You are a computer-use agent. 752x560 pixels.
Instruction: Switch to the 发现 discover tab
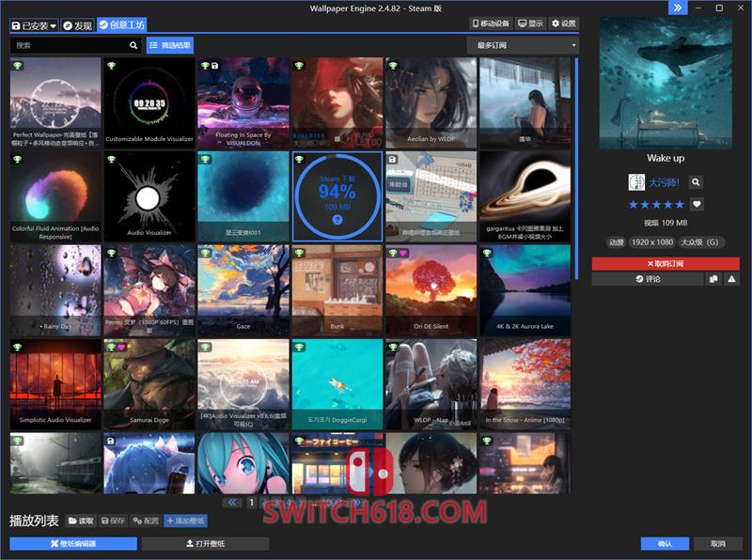point(77,26)
